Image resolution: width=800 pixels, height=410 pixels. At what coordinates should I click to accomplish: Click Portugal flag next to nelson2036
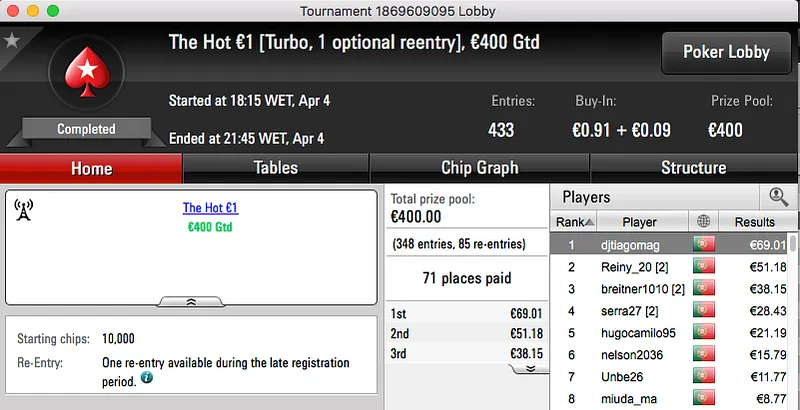point(704,355)
